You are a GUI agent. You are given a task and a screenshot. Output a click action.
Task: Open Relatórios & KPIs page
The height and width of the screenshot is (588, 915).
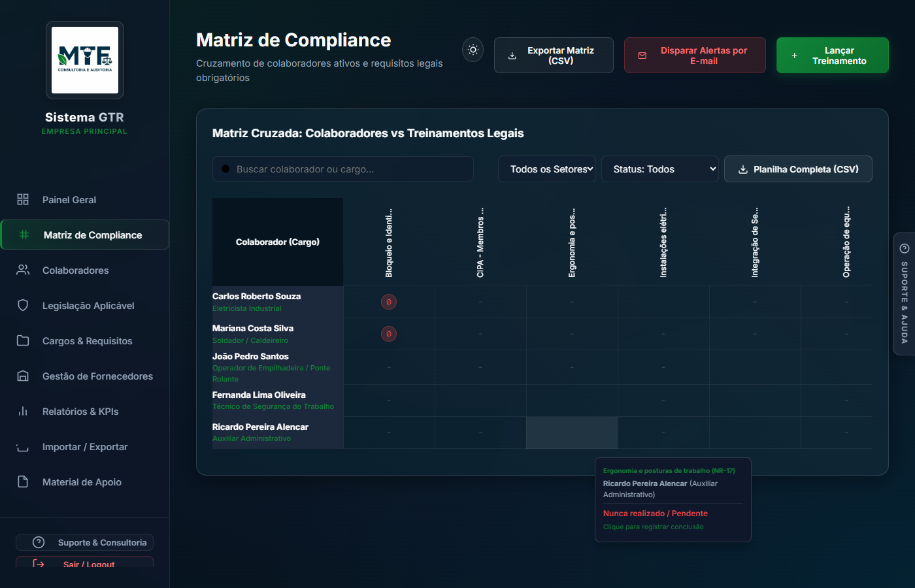point(85,411)
